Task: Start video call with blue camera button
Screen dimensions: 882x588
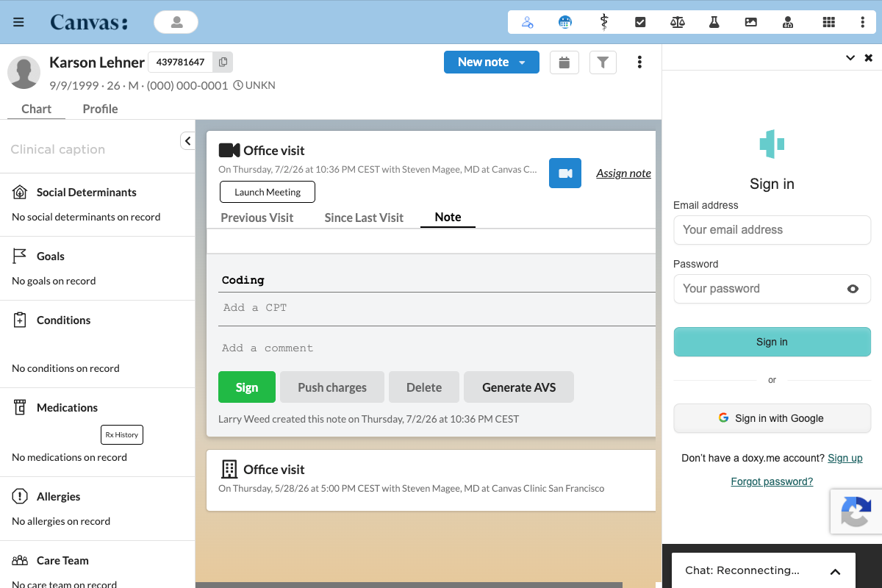Action: pyautogui.click(x=565, y=173)
